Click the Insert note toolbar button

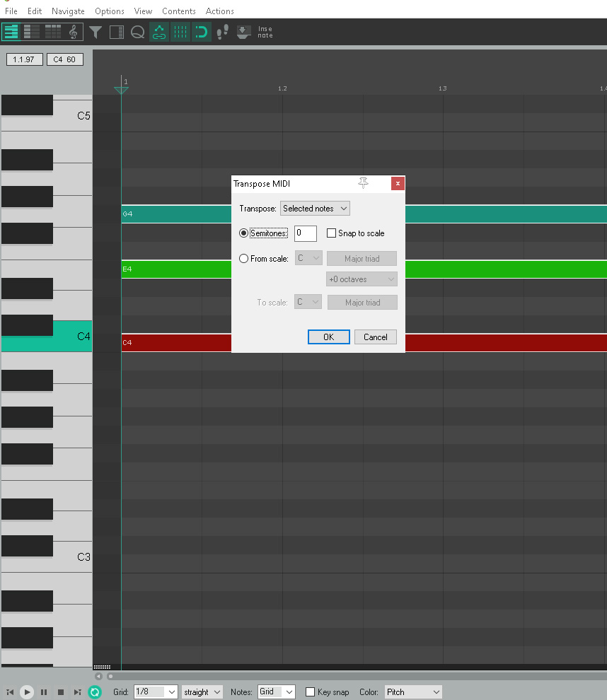pos(265,32)
